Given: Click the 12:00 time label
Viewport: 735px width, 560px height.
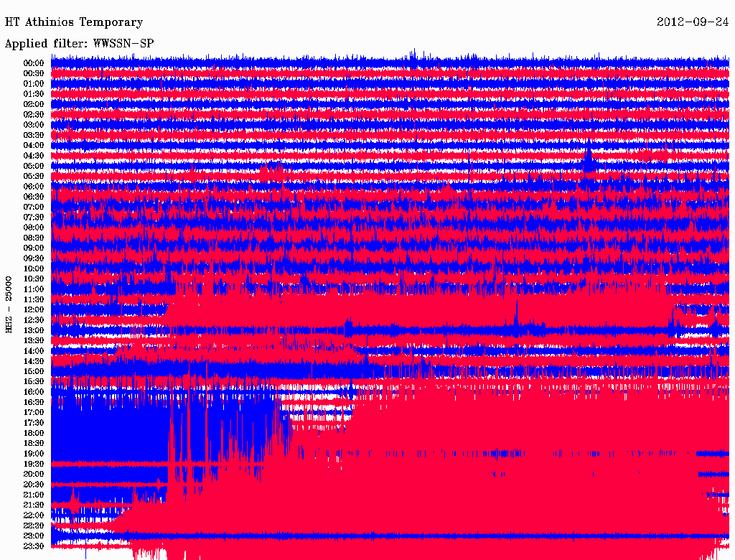Looking at the screenshot, I should 34,309.
